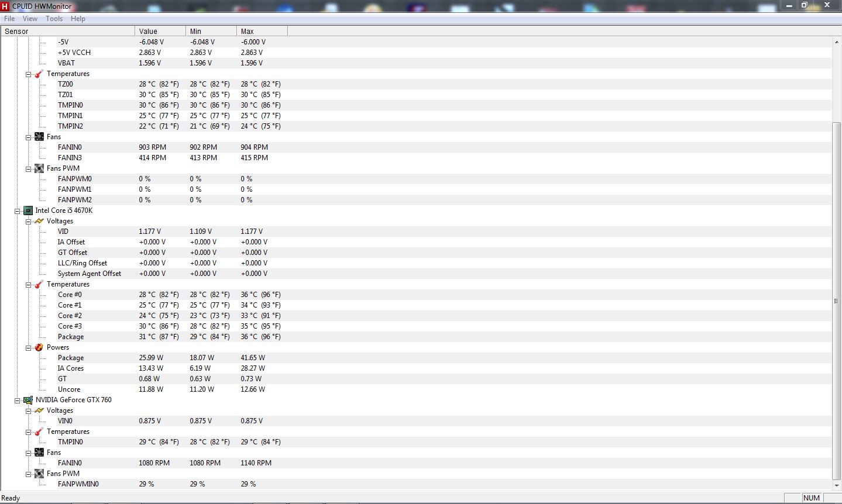Image resolution: width=842 pixels, height=504 pixels.
Task: Select the TZ00 temperature row
Action: (416, 84)
